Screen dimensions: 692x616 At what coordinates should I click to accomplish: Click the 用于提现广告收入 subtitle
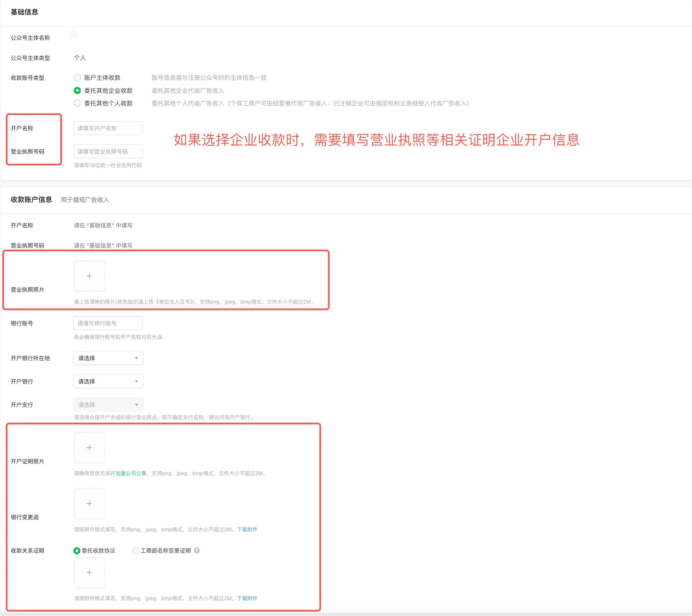[x=85, y=200]
